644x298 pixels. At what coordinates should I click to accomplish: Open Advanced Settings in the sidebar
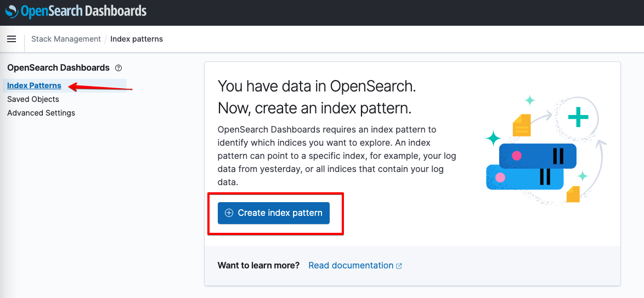tap(41, 113)
